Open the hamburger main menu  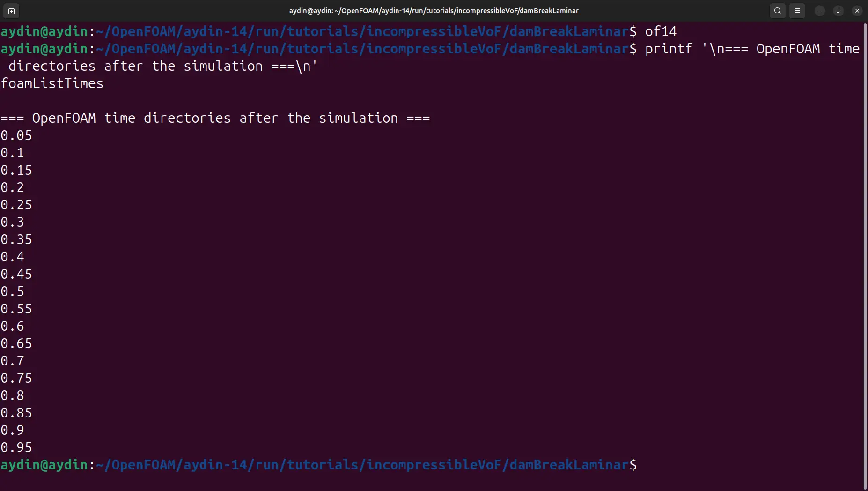point(797,11)
